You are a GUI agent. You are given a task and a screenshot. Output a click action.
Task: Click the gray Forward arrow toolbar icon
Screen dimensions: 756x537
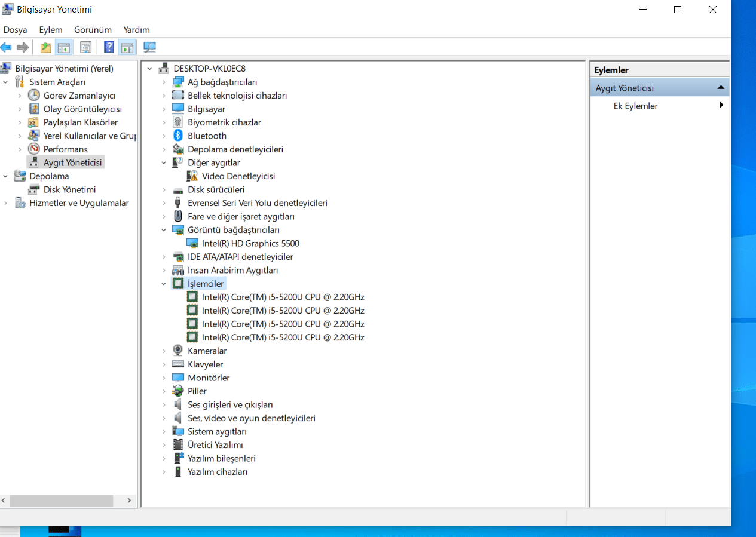coord(23,47)
